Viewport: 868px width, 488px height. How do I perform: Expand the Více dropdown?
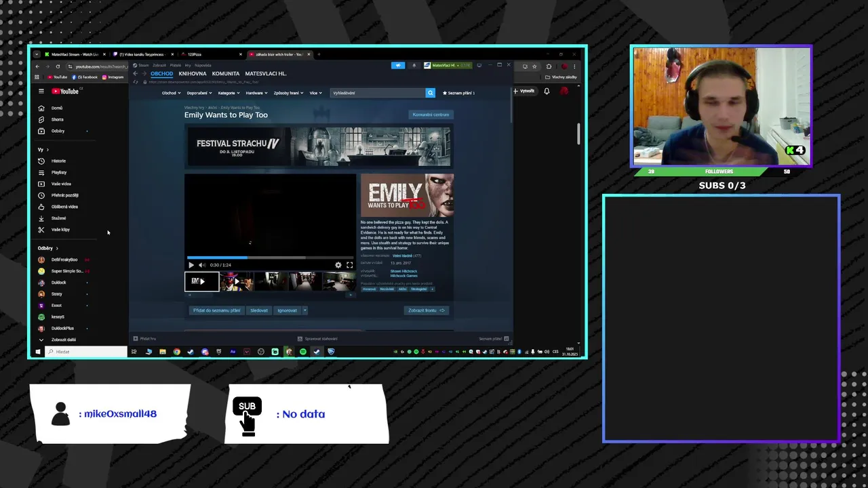[x=315, y=93]
